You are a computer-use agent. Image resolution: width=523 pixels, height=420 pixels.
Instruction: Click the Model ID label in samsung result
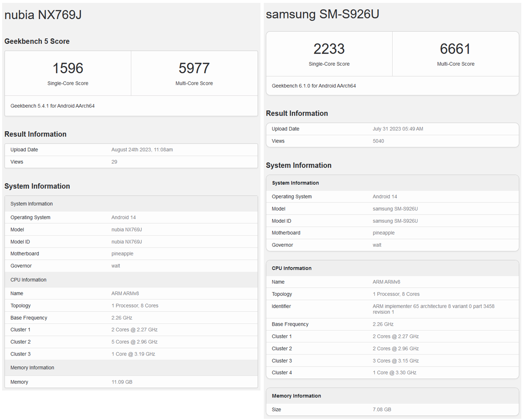[x=281, y=221]
